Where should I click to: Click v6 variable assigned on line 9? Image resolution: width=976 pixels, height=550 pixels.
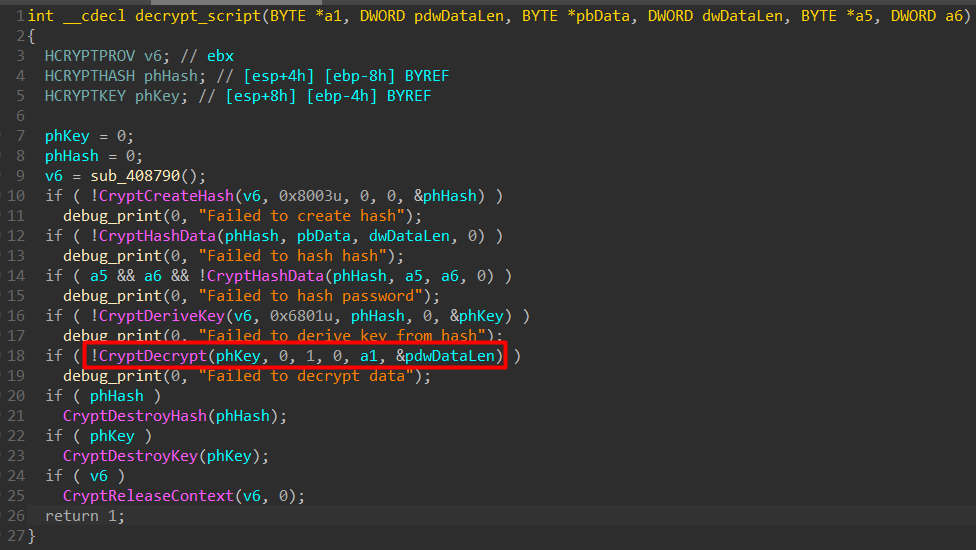(x=54, y=176)
